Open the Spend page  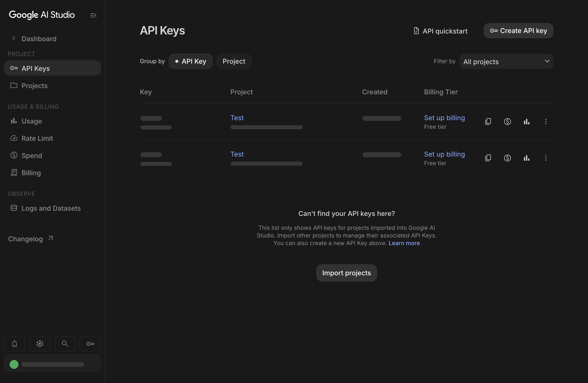click(52, 155)
